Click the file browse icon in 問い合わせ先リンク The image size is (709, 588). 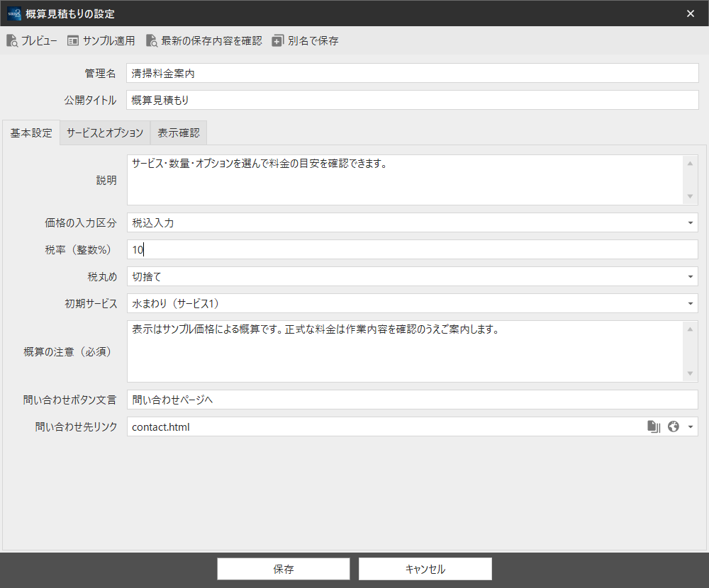tap(654, 426)
